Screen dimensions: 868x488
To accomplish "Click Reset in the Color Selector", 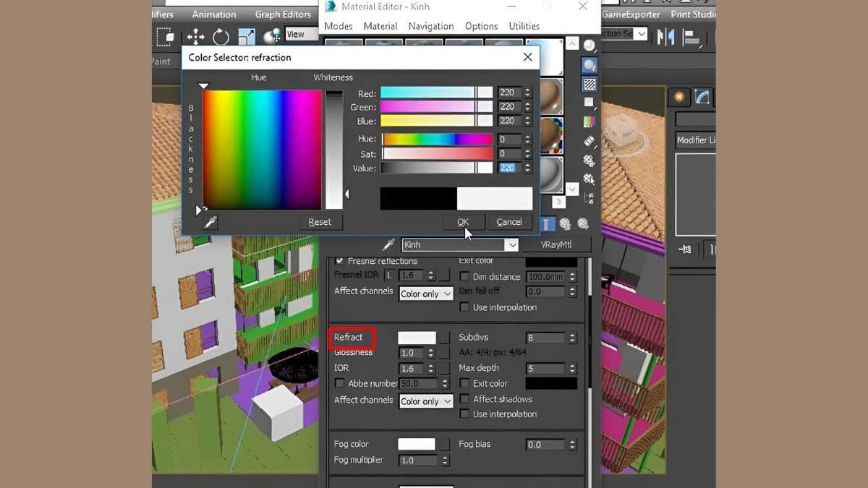I will 320,222.
